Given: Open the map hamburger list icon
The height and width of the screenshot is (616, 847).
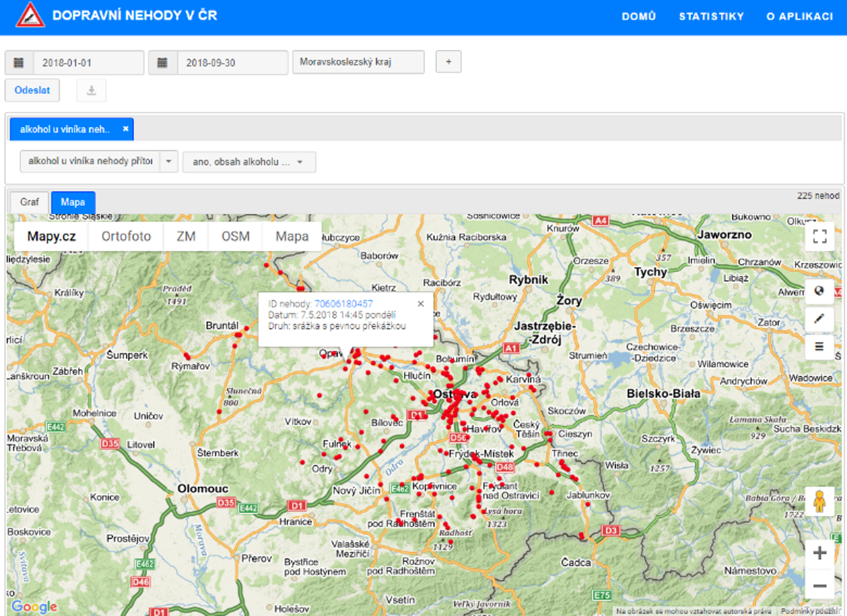Looking at the screenshot, I should pos(819,347).
